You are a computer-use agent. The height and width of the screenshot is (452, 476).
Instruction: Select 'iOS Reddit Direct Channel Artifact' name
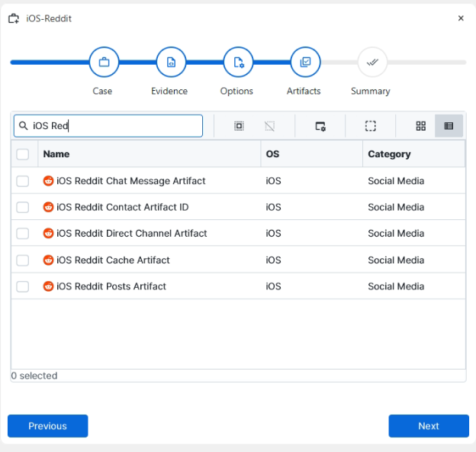coord(131,234)
